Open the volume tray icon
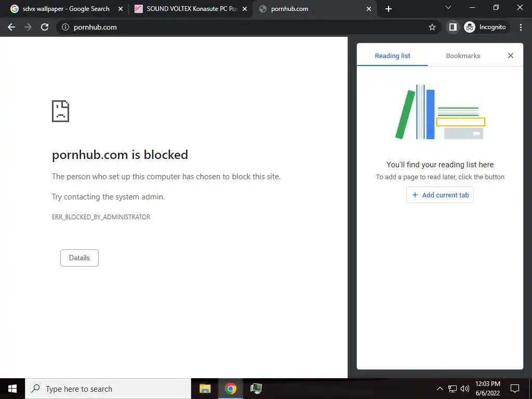 coord(465,389)
